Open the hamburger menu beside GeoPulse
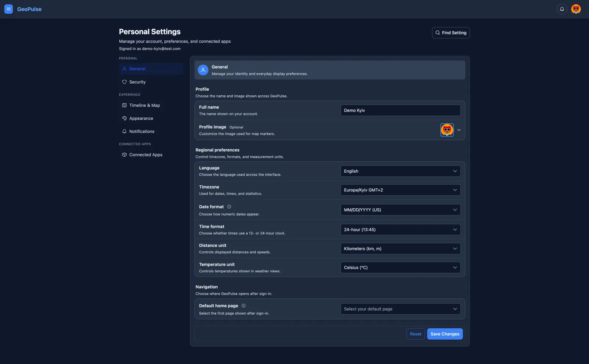The width and height of the screenshot is (589, 364). [x=8, y=9]
